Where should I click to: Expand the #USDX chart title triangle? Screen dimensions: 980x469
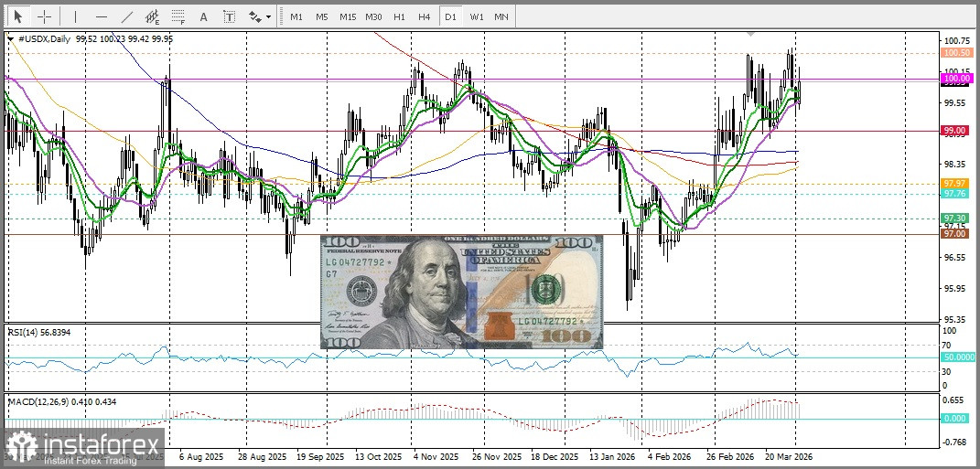(x=10, y=39)
